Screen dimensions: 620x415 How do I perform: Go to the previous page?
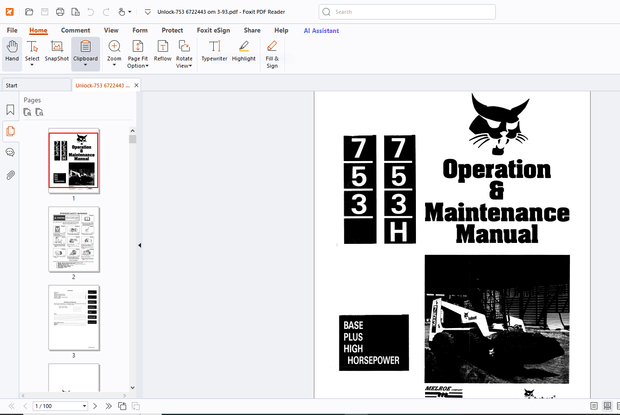point(25,406)
